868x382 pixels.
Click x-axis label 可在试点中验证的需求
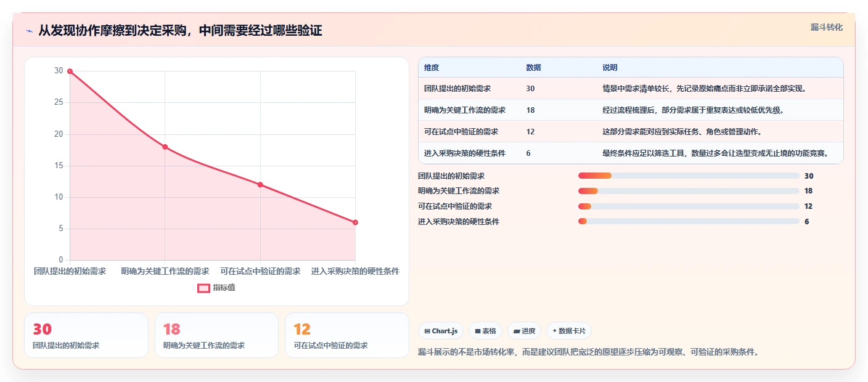(x=260, y=271)
